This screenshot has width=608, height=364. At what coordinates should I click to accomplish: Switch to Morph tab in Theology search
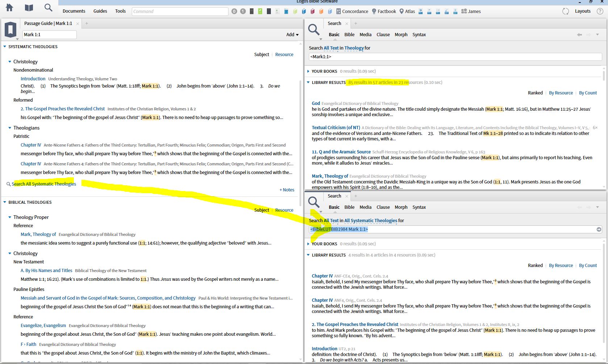[x=401, y=35]
